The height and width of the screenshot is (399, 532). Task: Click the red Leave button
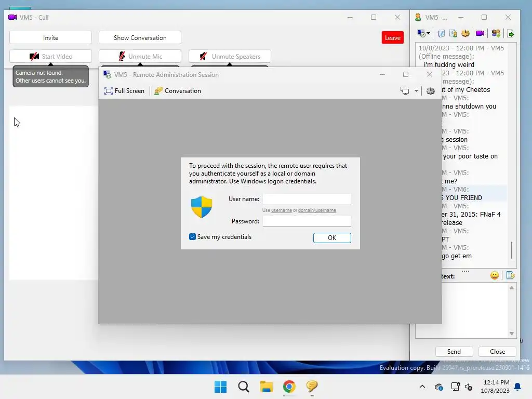(393, 37)
